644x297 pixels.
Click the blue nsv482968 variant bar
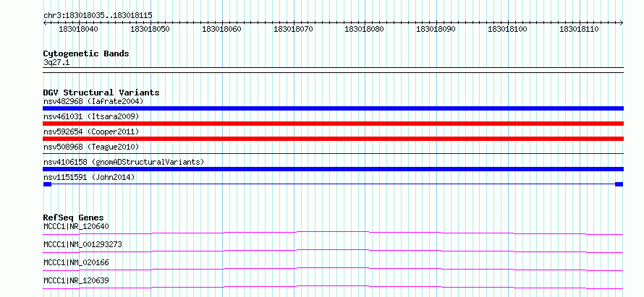[333, 108]
